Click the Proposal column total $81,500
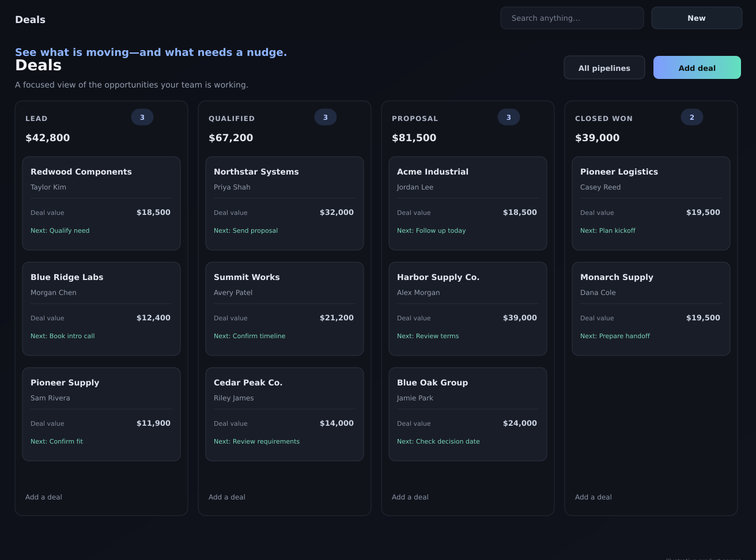Screen dimensions: 756x560 click(x=414, y=138)
